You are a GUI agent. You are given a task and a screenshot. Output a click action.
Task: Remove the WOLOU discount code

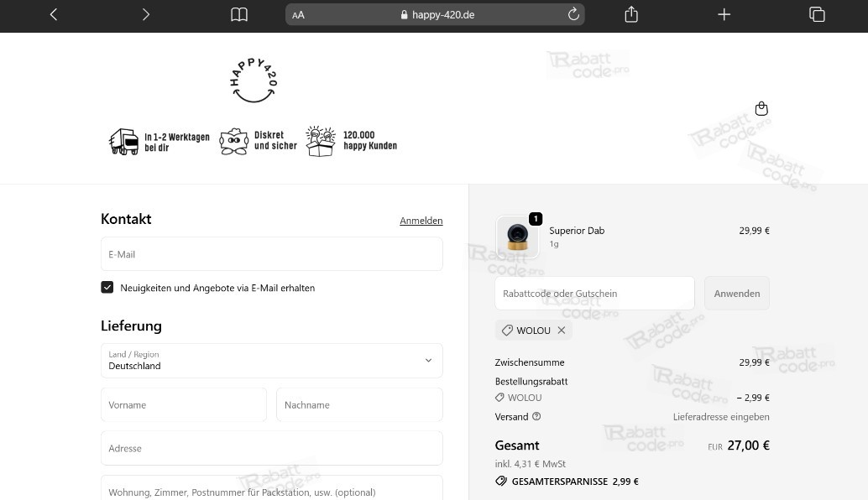561,331
